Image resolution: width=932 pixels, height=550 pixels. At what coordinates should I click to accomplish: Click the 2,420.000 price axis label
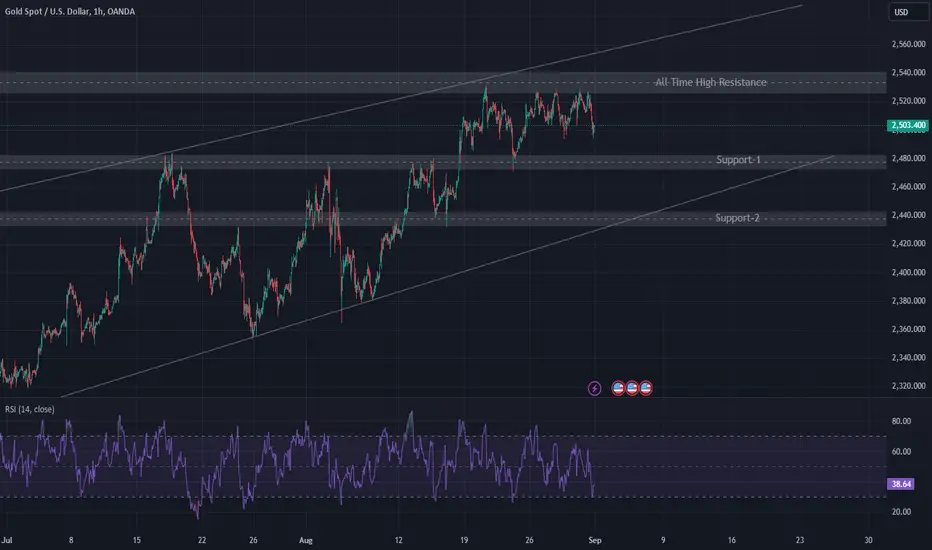[908, 243]
